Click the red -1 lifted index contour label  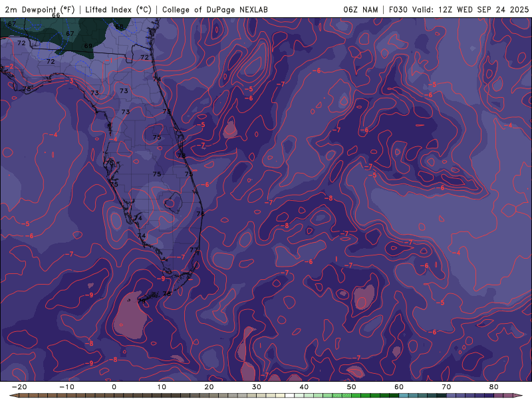(110, 61)
